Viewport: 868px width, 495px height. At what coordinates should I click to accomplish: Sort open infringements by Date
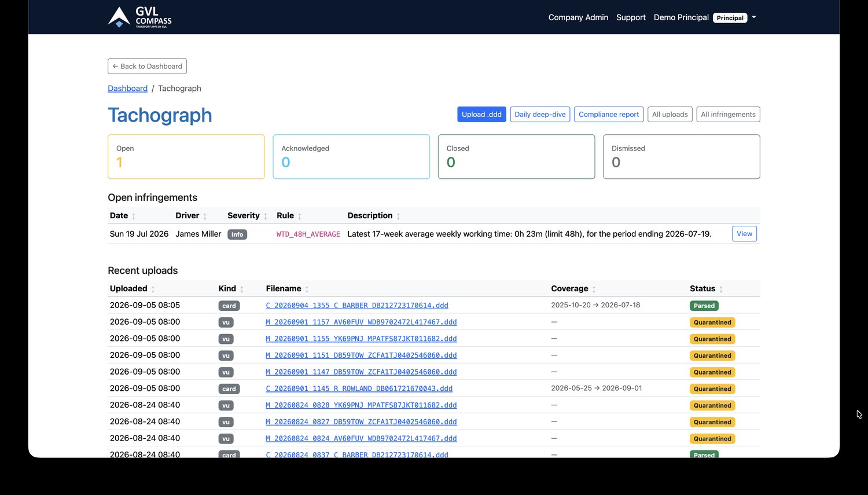point(123,215)
